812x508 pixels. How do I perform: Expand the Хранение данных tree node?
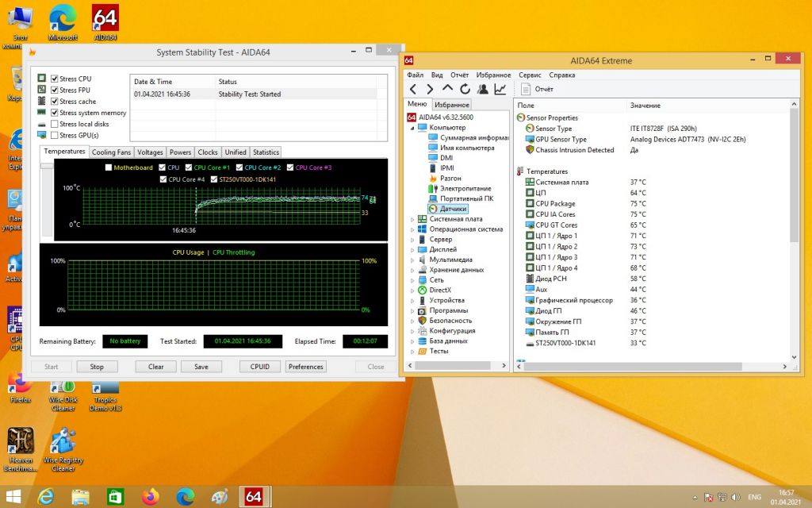pos(412,270)
